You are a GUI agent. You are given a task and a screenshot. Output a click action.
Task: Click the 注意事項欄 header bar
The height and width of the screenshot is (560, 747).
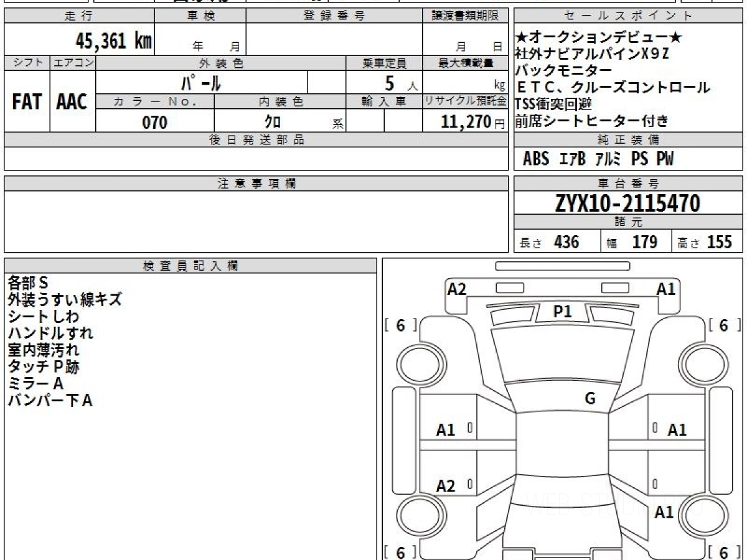click(x=256, y=184)
